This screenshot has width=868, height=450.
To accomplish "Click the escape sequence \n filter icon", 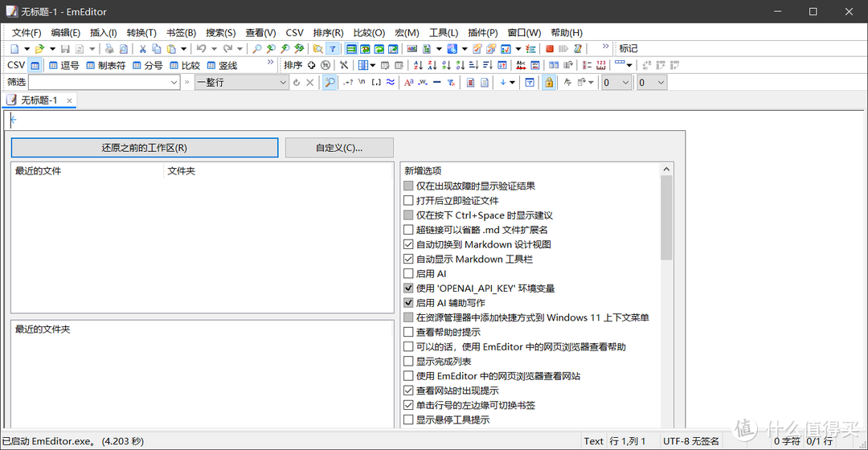I will tap(362, 83).
